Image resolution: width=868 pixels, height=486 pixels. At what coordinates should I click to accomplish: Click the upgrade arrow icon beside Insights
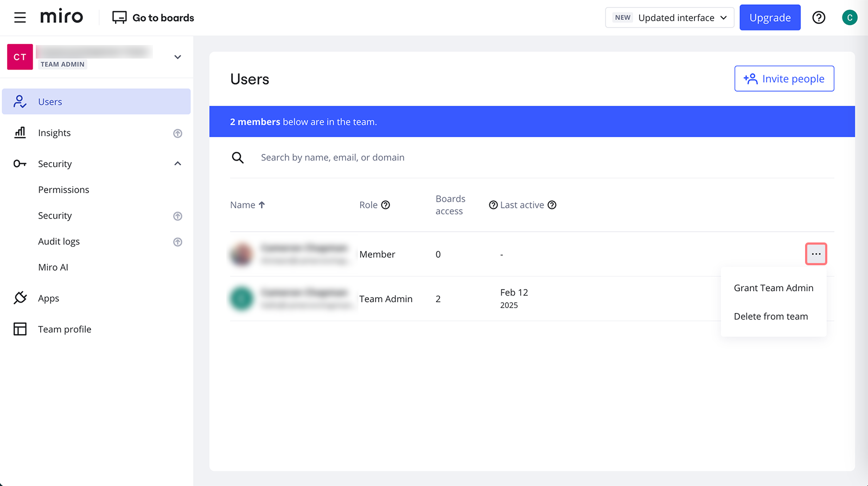click(177, 133)
